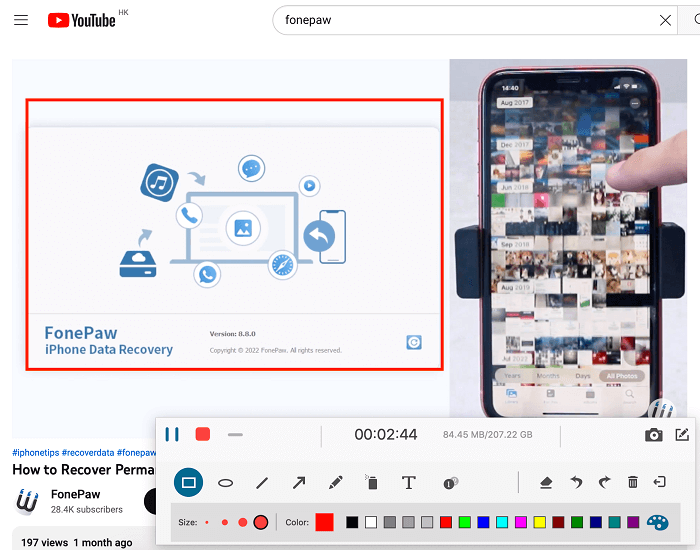The width and height of the screenshot is (700, 550).
Task: Pick the purple color swatch
Action: click(x=633, y=522)
